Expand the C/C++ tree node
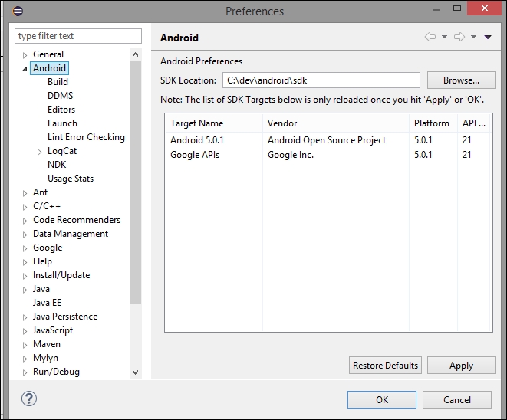Screen dimensions: 507x420 point(25,207)
